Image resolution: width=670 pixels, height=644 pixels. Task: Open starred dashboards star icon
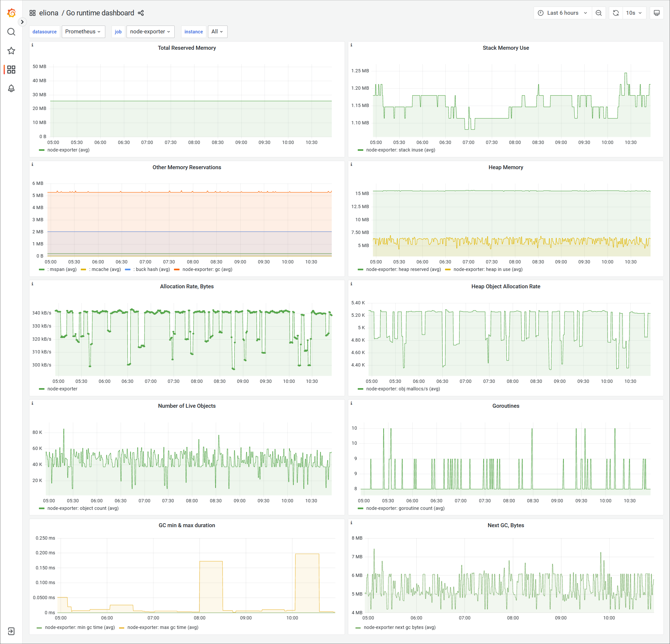point(11,51)
